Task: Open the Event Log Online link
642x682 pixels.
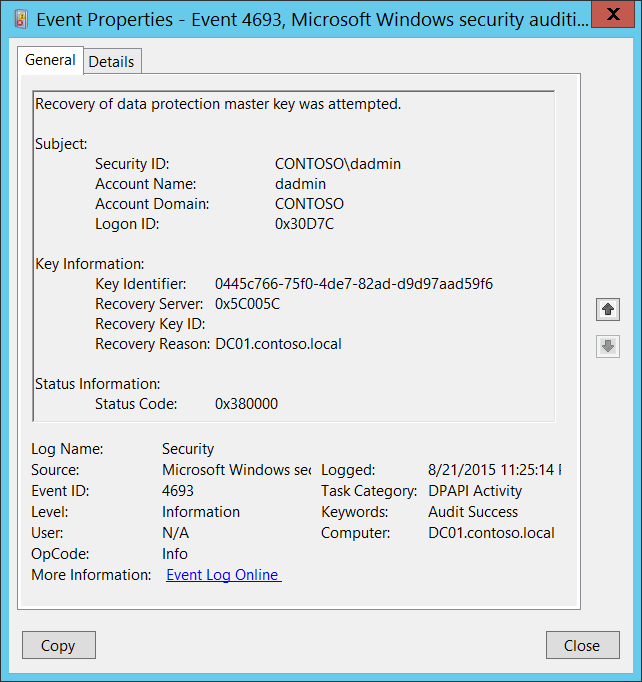Action: coord(223,575)
